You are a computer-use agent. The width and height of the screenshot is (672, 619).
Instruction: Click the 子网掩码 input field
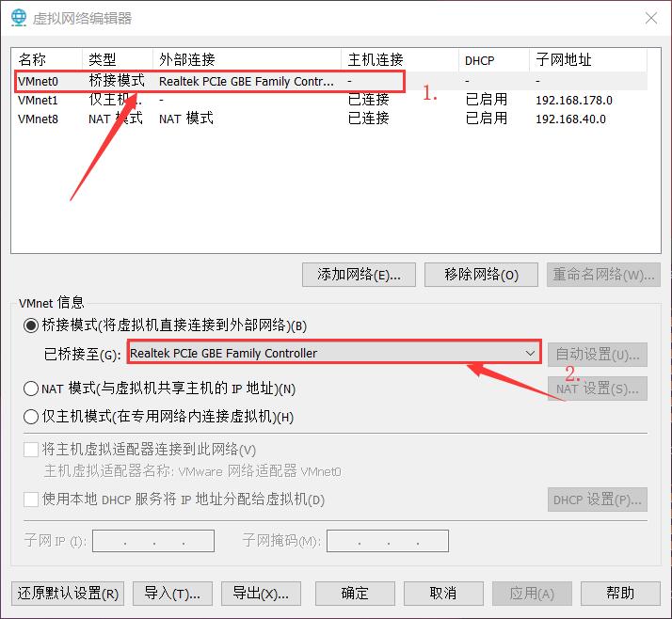point(388,541)
